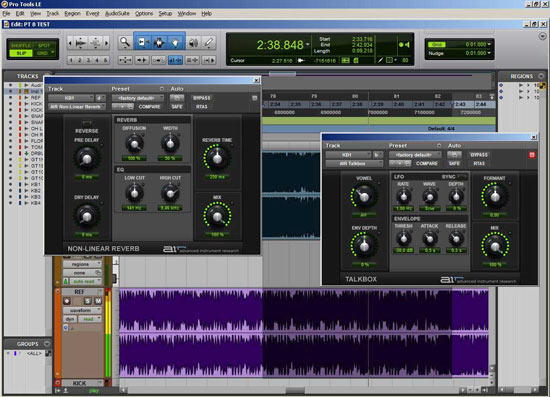
Task: Select the Selector tool
Action: click(159, 42)
